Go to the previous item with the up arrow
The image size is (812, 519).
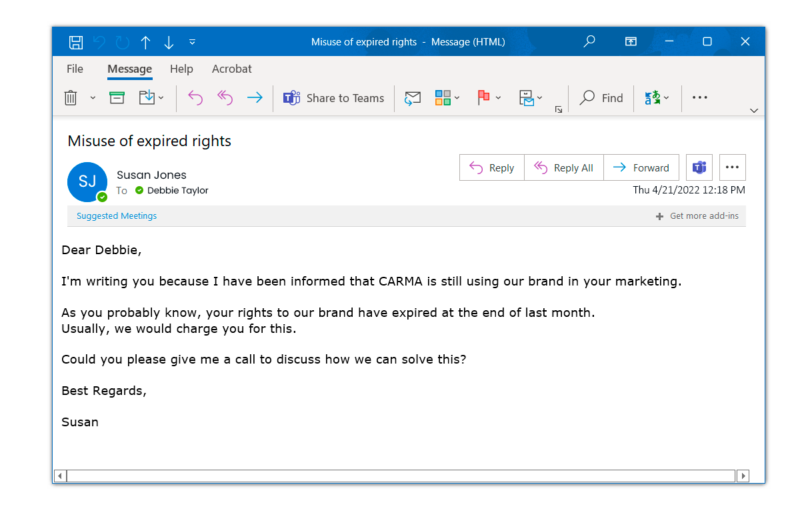[x=145, y=43]
